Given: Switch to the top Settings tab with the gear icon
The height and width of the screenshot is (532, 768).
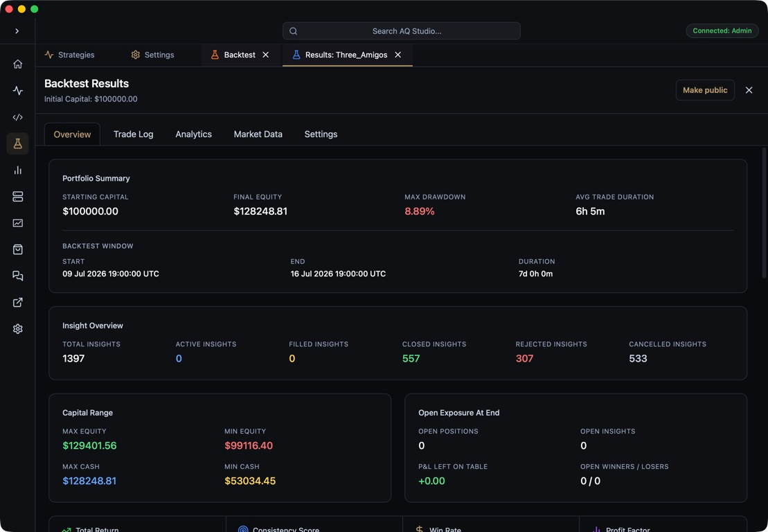Looking at the screenshot, I should [152, 55].
